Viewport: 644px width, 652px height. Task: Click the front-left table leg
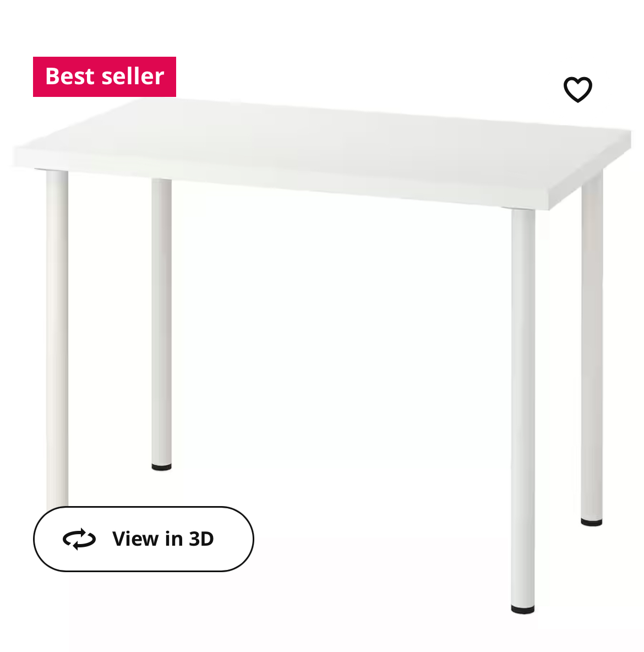click(x=57, y=338)
